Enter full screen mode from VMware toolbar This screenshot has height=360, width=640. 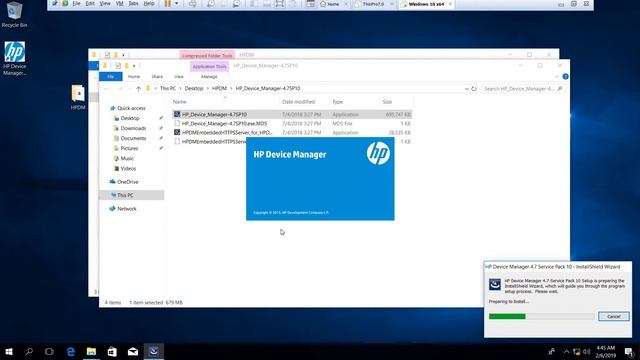click(x=280, y=4)
